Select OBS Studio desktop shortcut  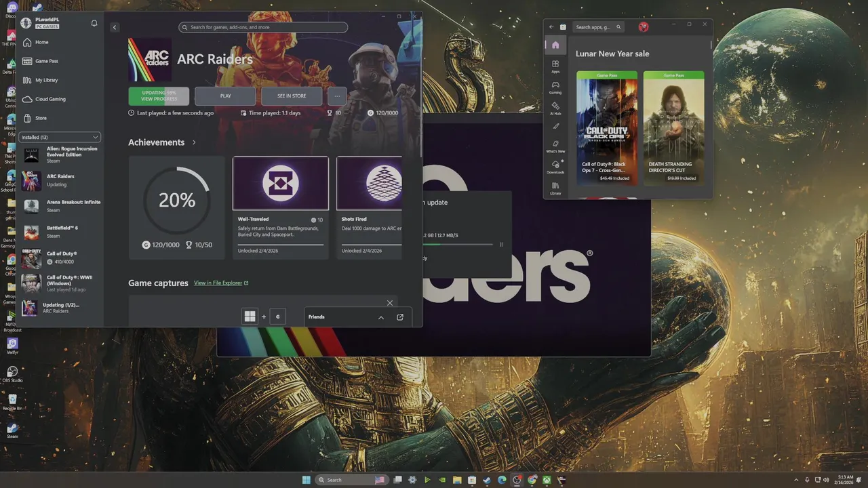tap(12, 374)
